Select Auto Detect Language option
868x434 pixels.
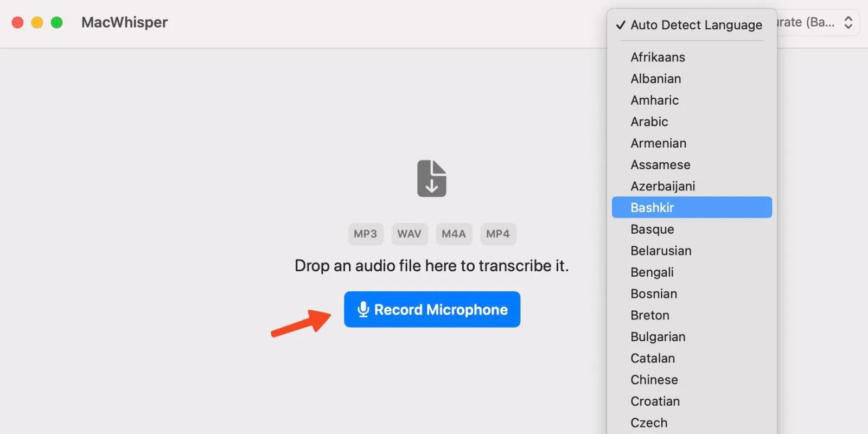pyautogui.click(x=692, y=25)
